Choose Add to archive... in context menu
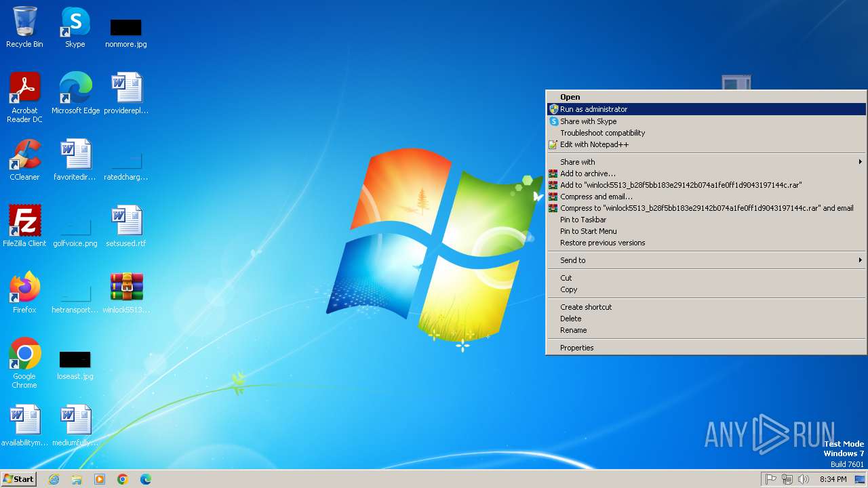Image resolution: width=868 pixels, height=488 pixels. coord(707,174)
